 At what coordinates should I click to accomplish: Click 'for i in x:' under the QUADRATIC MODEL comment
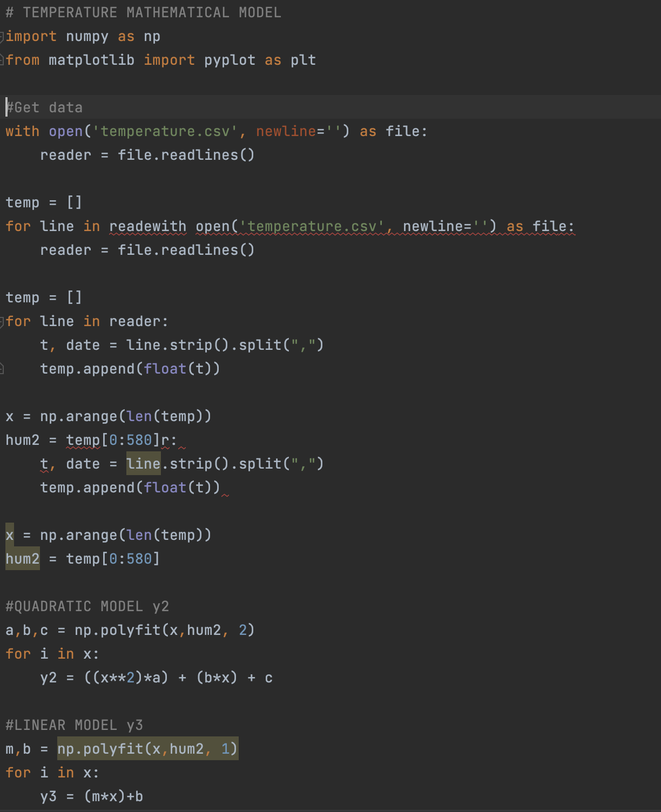52,654
